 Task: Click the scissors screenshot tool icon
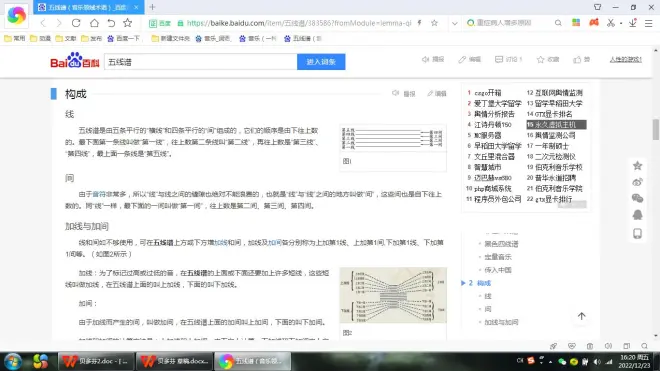tap(611, 23)
